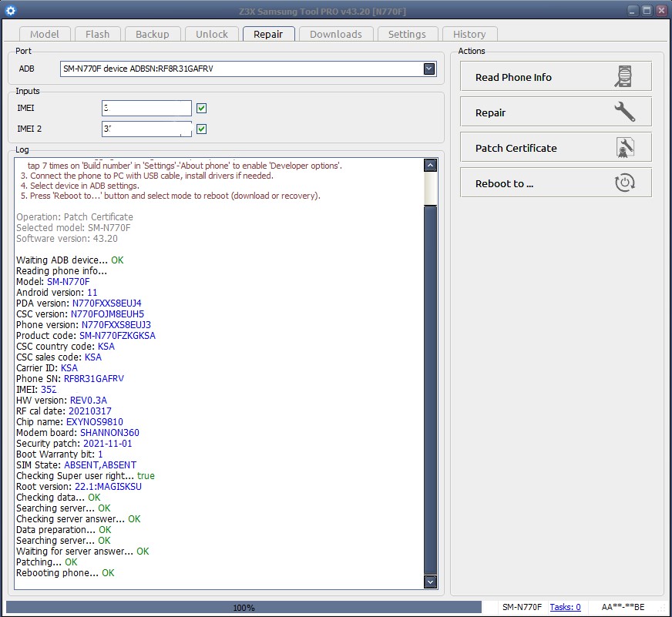
Task: Go to the Downloads tab
Action: point(335,34)
